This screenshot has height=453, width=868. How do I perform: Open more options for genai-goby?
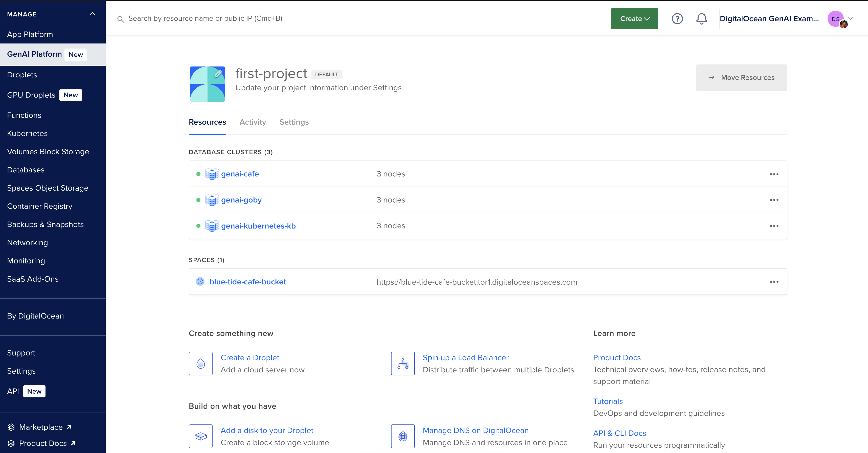pos(774,200)
